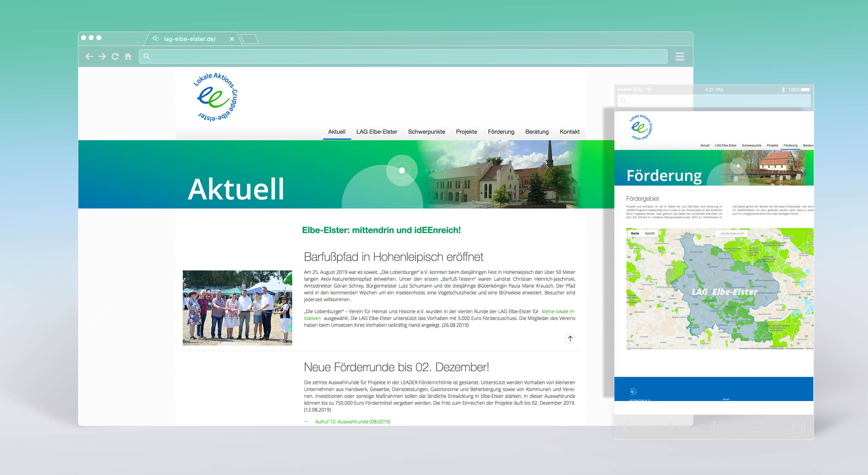Tap the mobile tabs overview icon
Image resolution: width=868 pixels, height=475 pixels.
pyautogui.click(x=798, y=427)
